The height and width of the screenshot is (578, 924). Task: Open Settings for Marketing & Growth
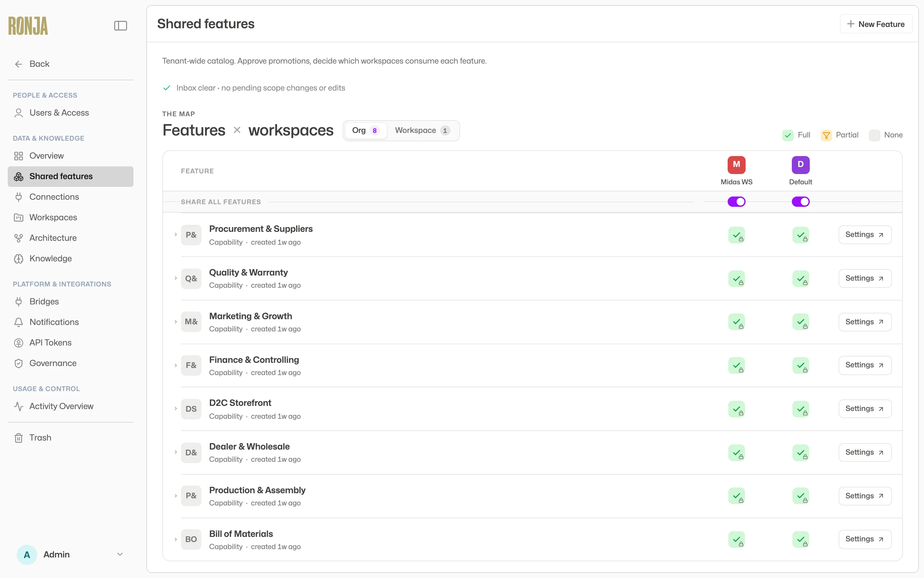(865, 322)
